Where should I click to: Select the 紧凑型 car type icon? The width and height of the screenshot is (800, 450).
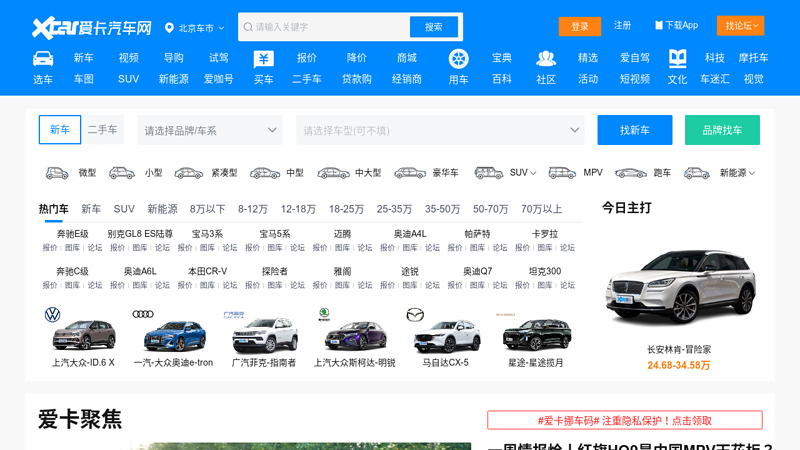(188, 173)
